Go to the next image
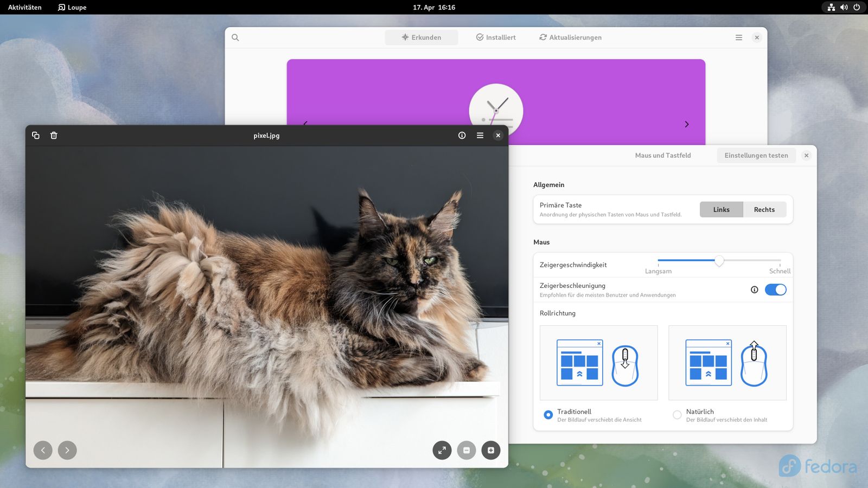Viewport: 868px width, 488px height. 67,450
